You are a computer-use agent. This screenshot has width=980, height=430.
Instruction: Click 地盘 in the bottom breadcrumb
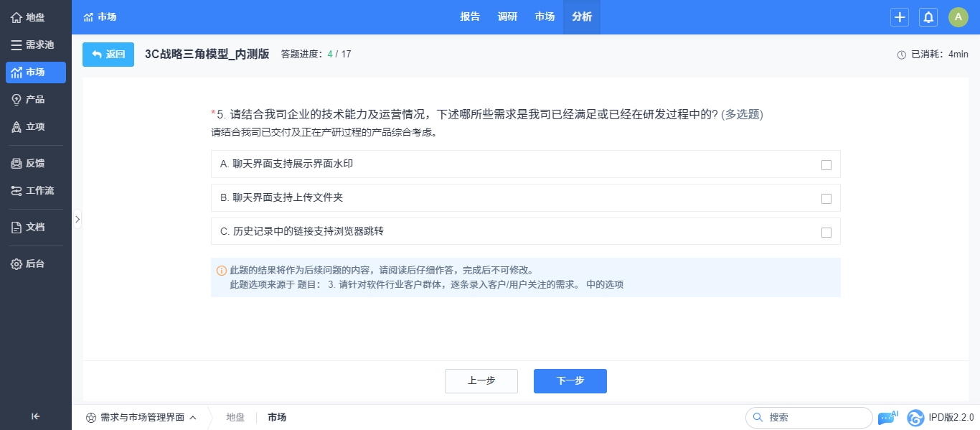(x=235, y=417)
